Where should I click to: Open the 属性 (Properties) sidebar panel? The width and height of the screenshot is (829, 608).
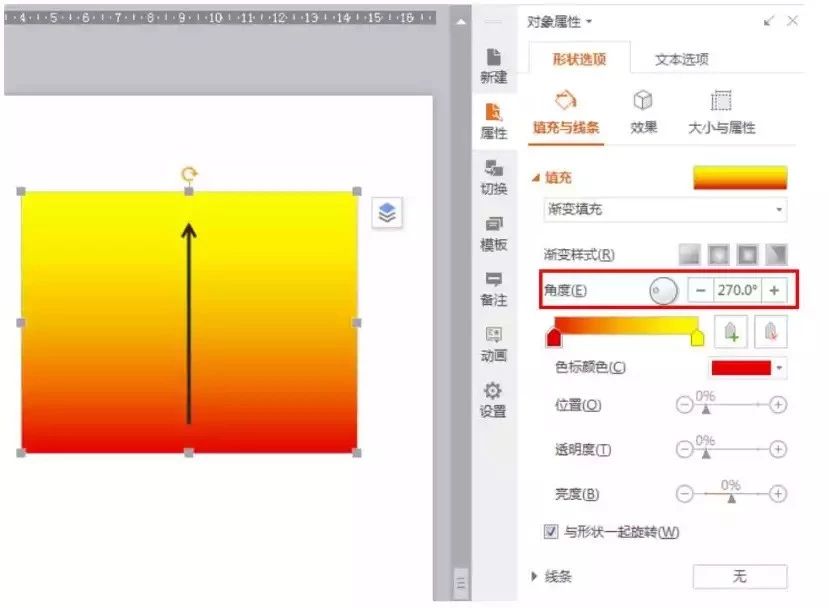pyautogui.click(x=494, y=122)
